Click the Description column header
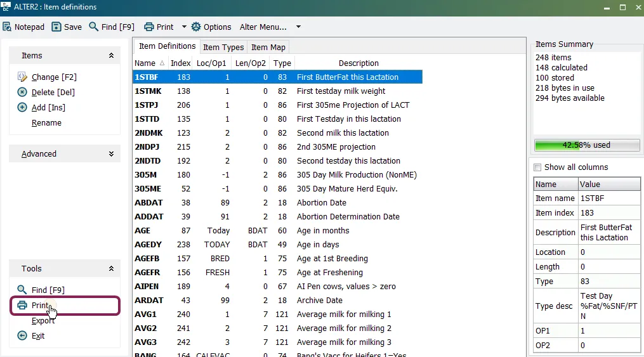 tap(358, 63)
